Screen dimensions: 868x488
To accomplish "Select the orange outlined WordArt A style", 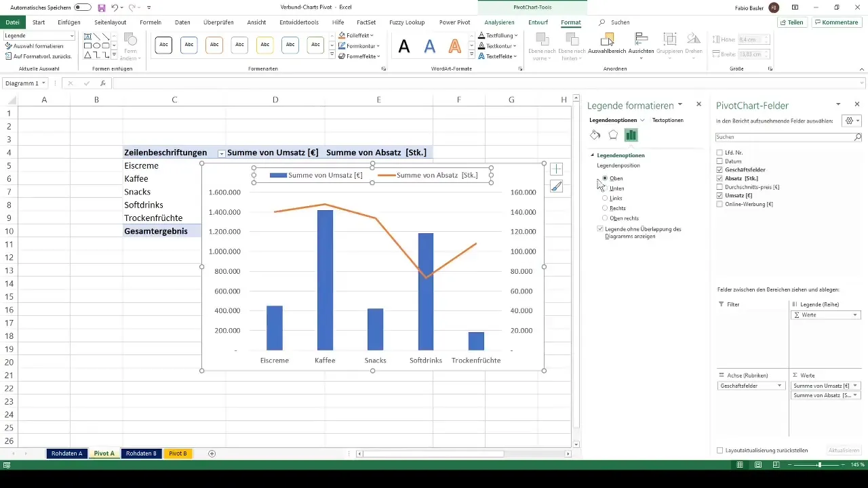I will [455, 46].
